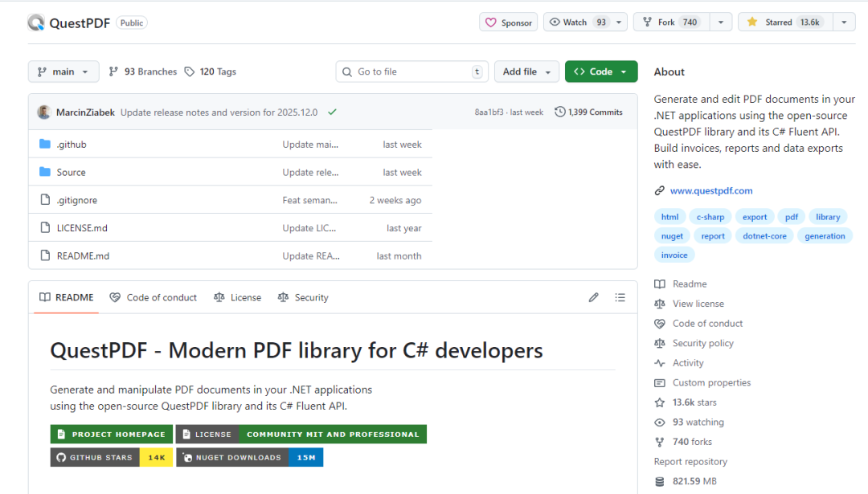Click the green commit status checkmark

pyautogui.click(x=332, y=112)
